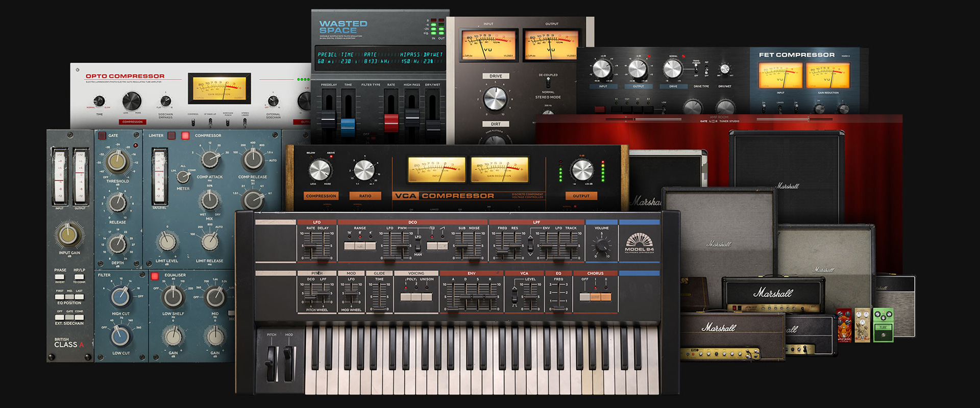Click the blue HIGH CUT filter knob
Viewport: 980px width, 408px height.
click(x=120, y=296)
